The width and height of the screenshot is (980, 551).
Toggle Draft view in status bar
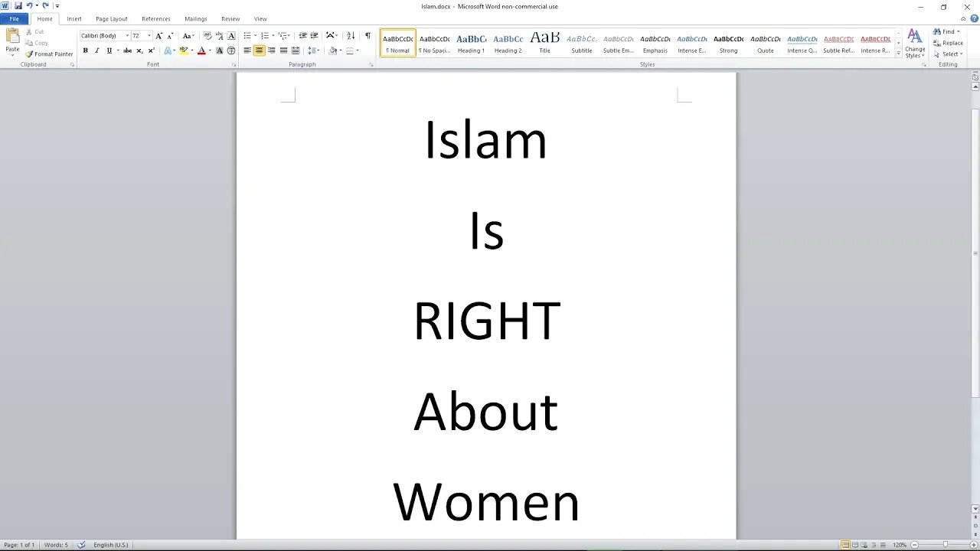[883, 545]
